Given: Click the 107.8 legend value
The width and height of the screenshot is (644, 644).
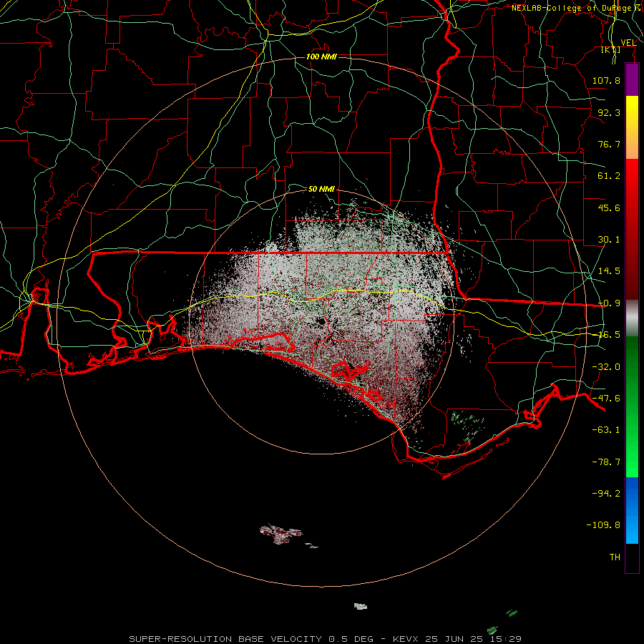Looking at the screenshot, I should [606, 80].
